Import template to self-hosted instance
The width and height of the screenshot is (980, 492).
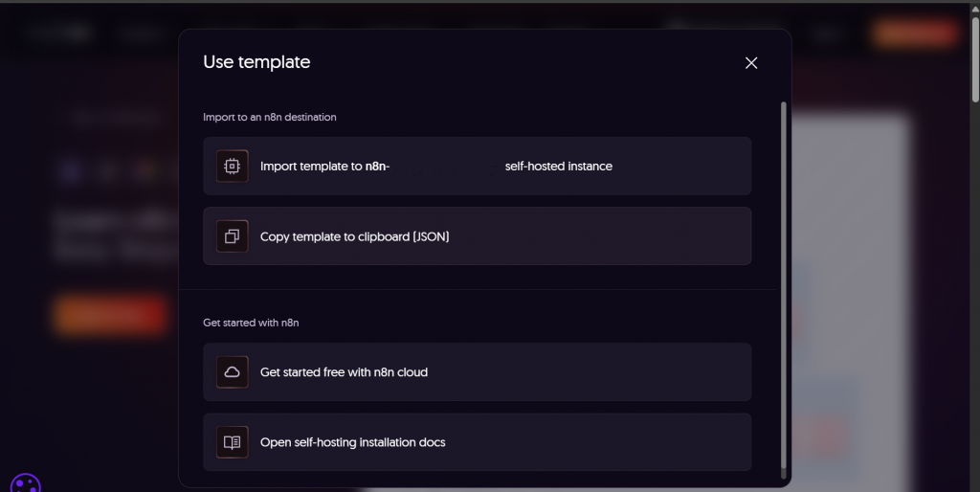click(477, 167)
